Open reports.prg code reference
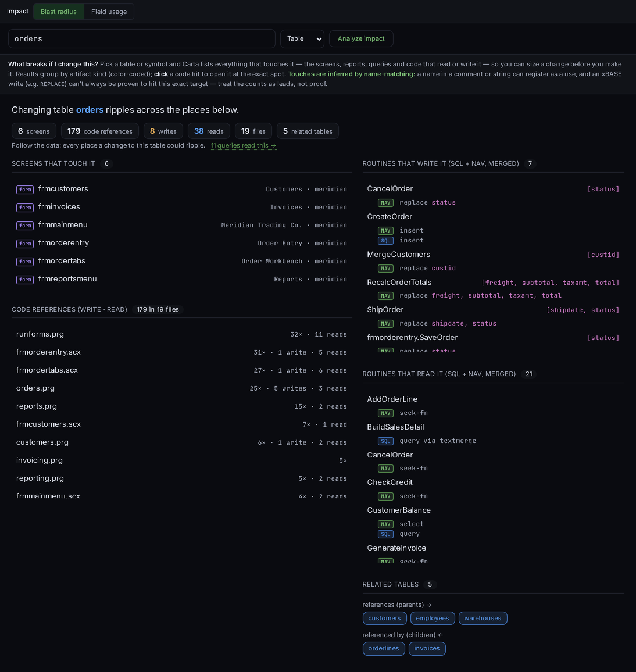 [182, 406]
